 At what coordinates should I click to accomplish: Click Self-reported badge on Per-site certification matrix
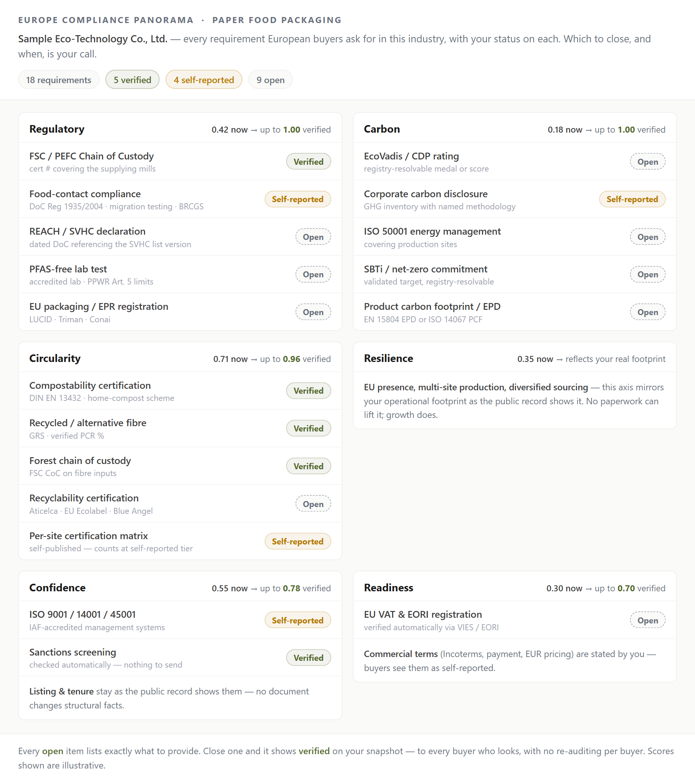(298, 541)
